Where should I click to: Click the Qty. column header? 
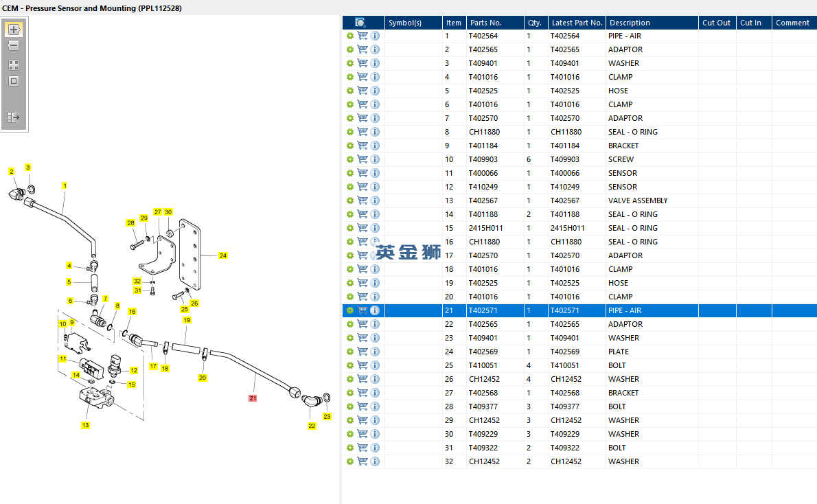coord(536,23)
